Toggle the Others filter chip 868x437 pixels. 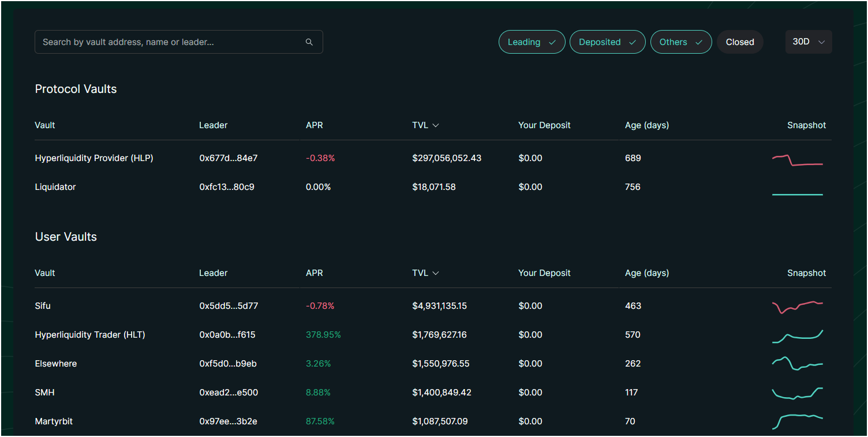click(681, 42)
